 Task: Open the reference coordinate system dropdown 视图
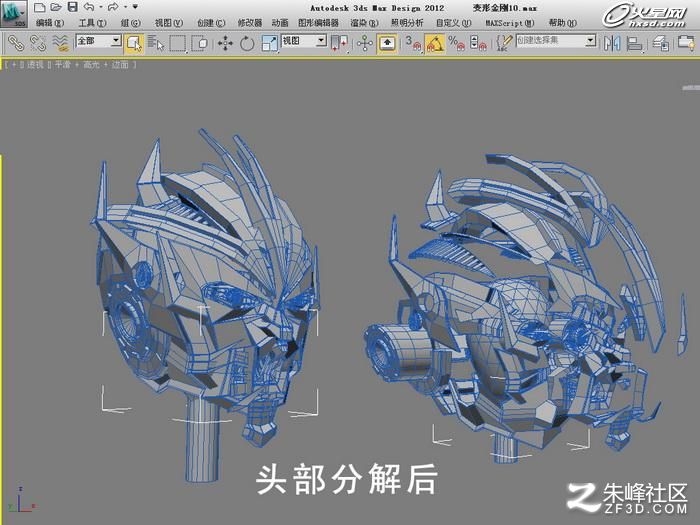click(304, 41)
